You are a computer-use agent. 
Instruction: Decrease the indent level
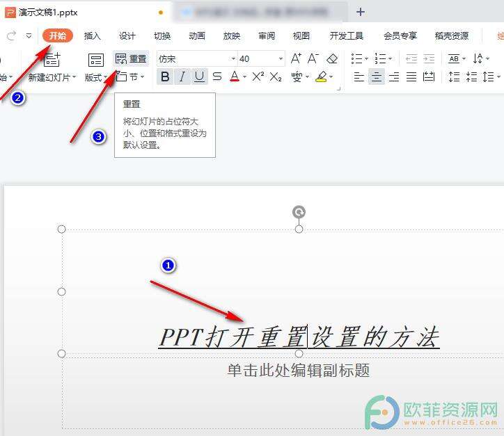411,58
